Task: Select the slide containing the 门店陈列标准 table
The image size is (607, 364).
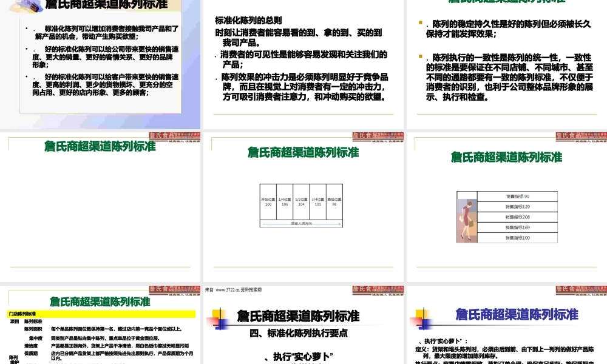Action: point(100,325)
